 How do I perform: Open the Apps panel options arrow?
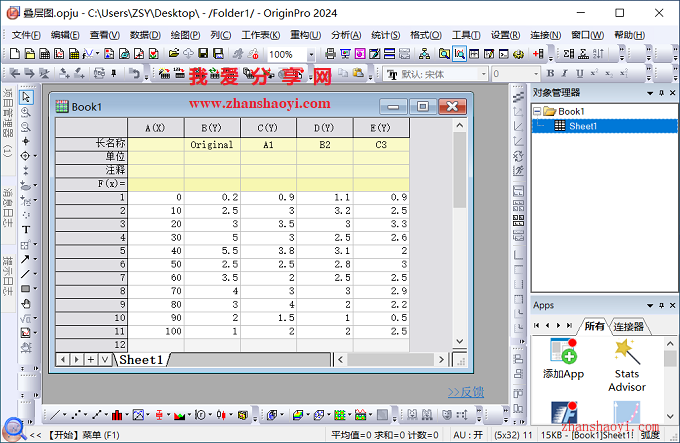tap(650, 306)
